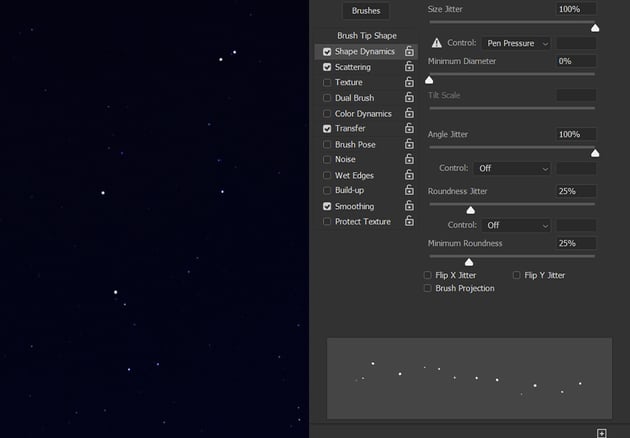Open the Dual Brush settings label
The width and height of the screenshot is (630, 438).
coord(354,98)
